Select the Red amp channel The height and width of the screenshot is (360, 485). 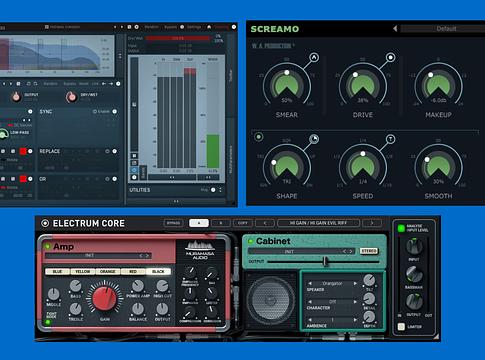click(133, 271)
